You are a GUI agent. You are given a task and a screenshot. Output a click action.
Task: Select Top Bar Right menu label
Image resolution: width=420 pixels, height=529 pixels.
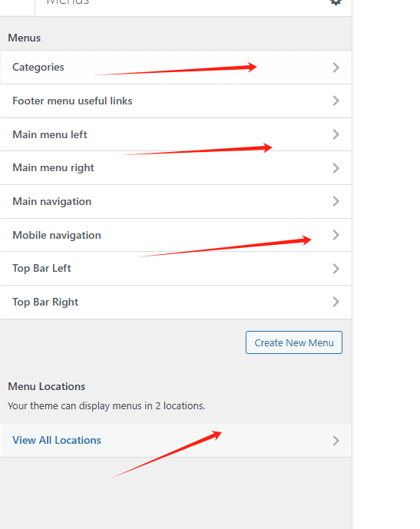tap(45, 302)
